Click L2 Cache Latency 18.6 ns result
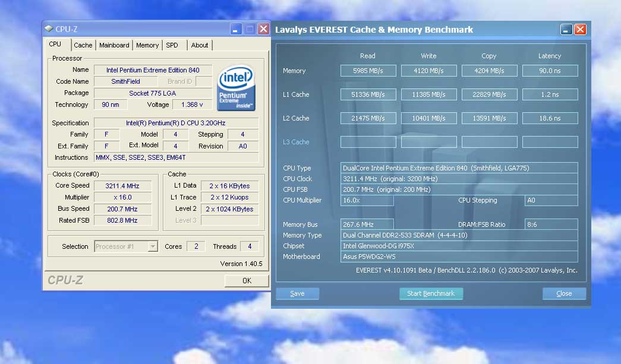This screenshot has width=621, height=364. click(x=550, y=118)
